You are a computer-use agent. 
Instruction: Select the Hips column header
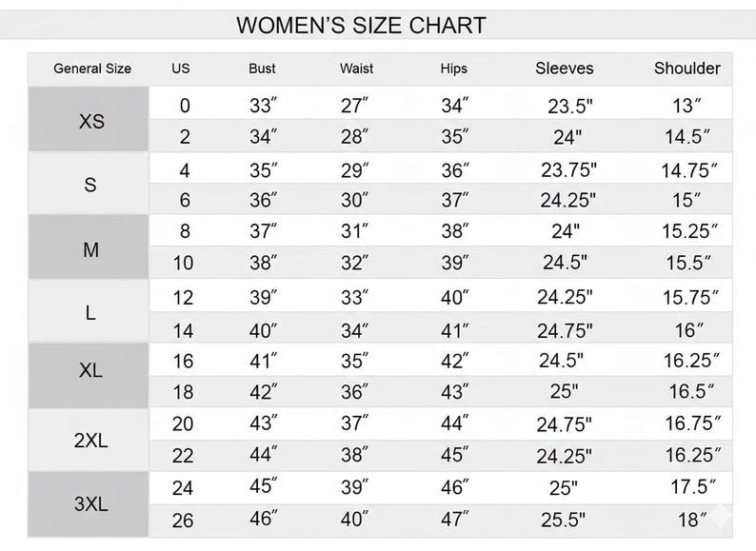(x=454, y=69)
